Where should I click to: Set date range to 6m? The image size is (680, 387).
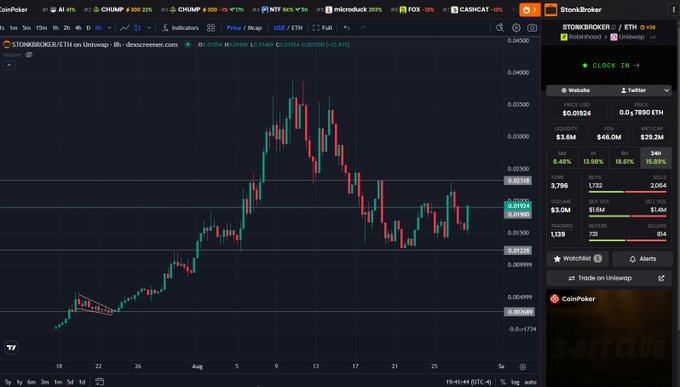pyautogui.click(x=31, y=382)
